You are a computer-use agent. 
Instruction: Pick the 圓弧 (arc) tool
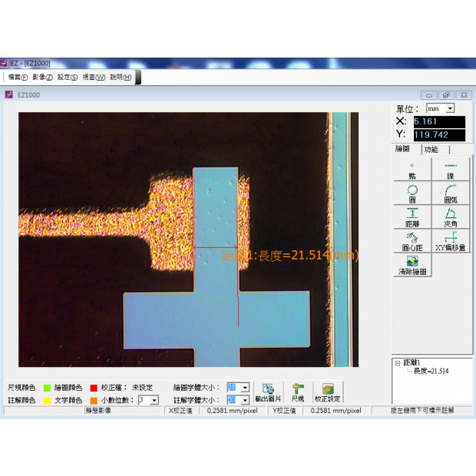coord(451,194)
